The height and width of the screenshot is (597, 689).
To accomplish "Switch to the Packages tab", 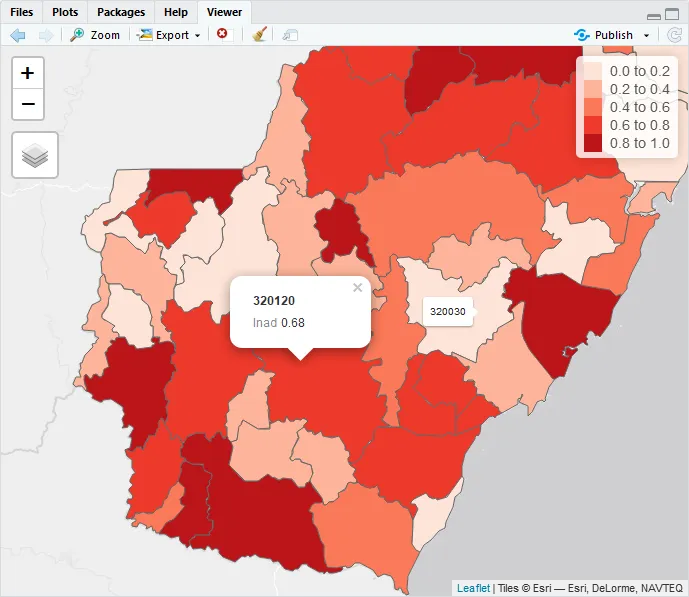I will pyautogui.click(x=121, y=12).
